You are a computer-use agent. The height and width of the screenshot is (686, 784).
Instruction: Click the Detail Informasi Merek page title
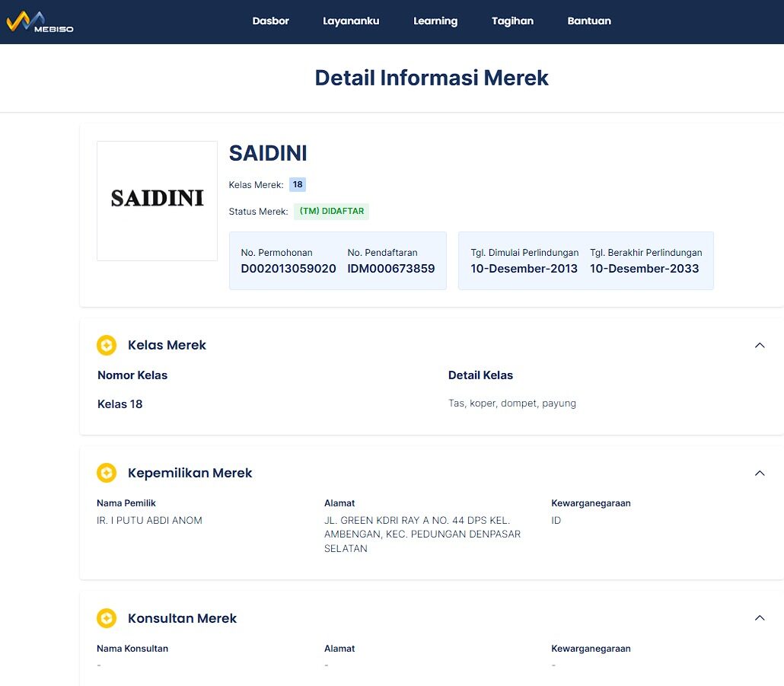(x=432, y=78)
